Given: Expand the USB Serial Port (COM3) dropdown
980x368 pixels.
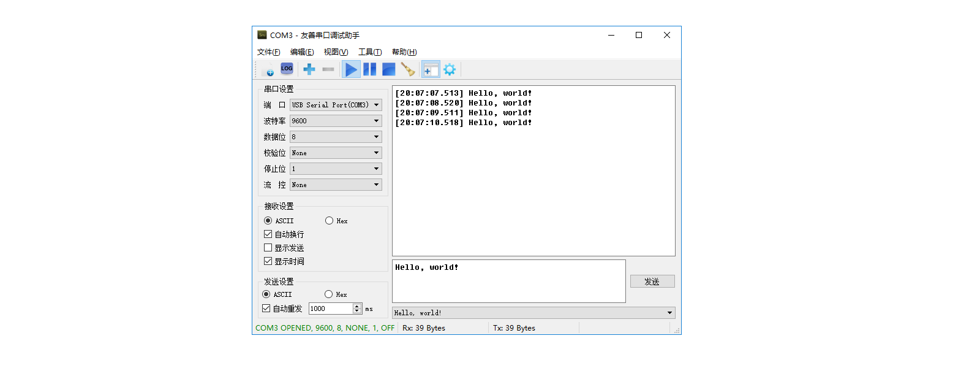Looking at the screenshot, I should click(336, 105).
